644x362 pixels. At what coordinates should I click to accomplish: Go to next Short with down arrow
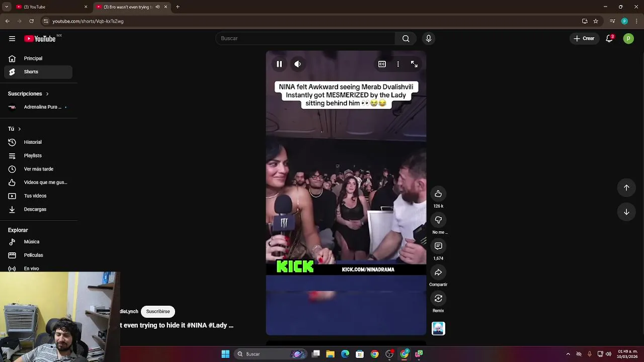(626, 212)
